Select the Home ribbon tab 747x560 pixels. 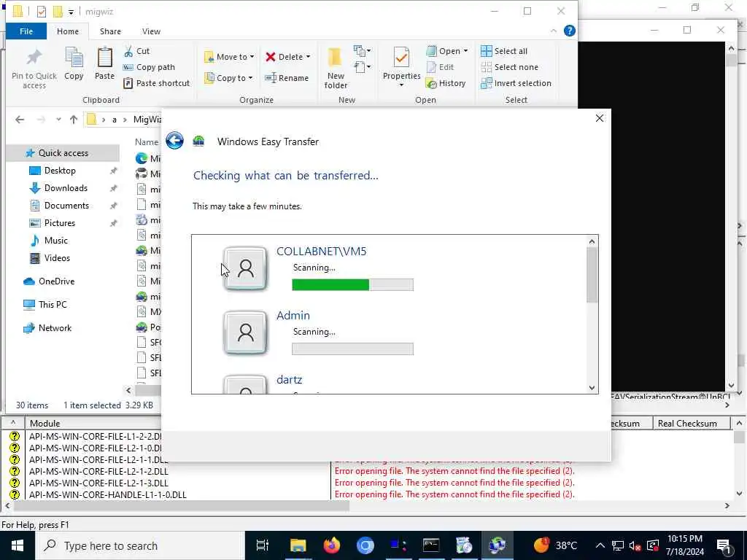click(68, 31)
